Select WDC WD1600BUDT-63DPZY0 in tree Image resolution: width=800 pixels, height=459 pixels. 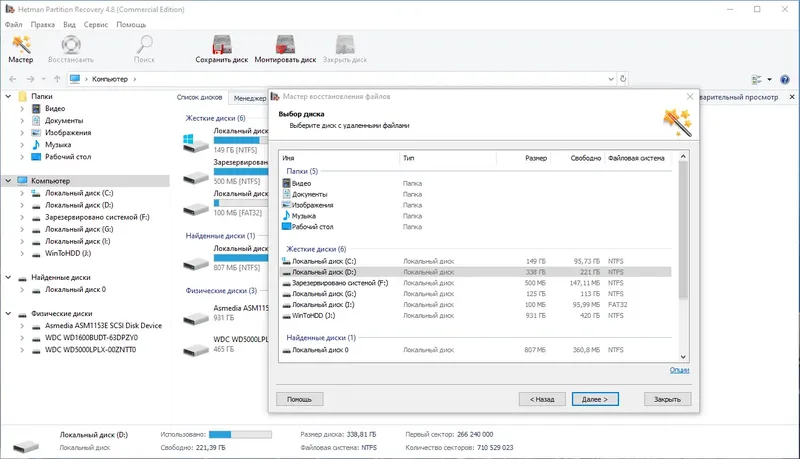pyautogui.click(x=91, y=338)
